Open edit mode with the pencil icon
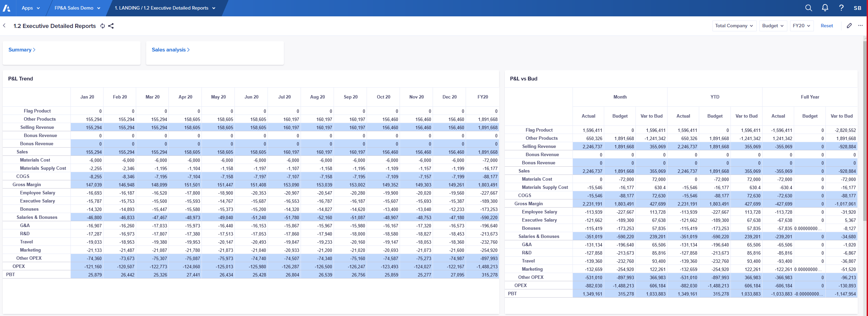Viewport: 868px width, 316px height. 849,26
